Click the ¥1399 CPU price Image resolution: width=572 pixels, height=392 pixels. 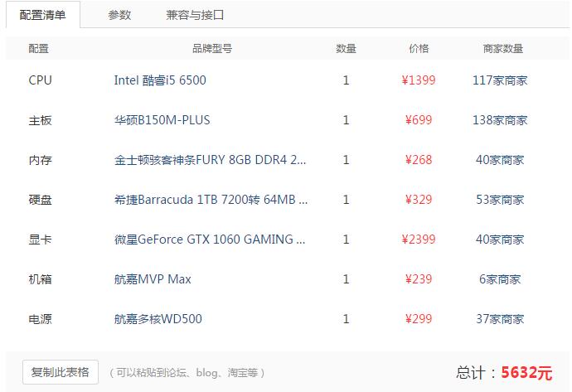[x=419, y=80]
